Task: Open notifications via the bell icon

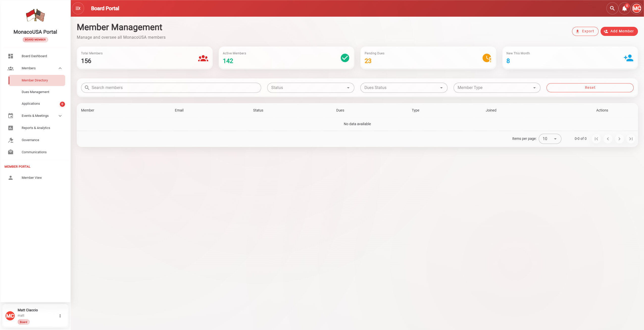Action: click(624, 9)
